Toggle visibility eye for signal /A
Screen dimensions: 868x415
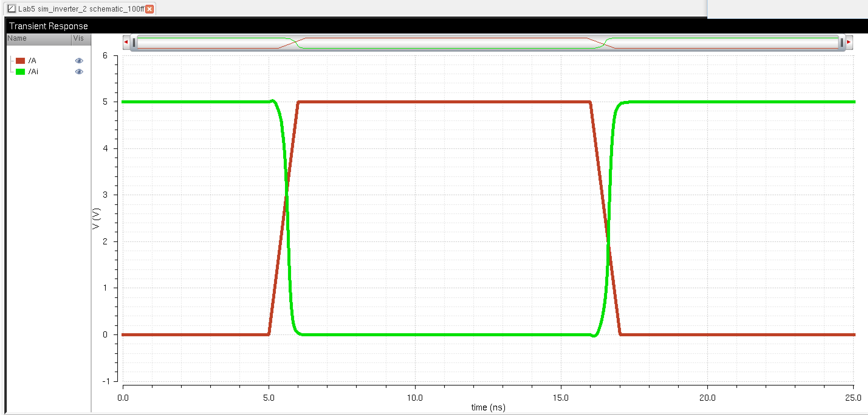79,61
